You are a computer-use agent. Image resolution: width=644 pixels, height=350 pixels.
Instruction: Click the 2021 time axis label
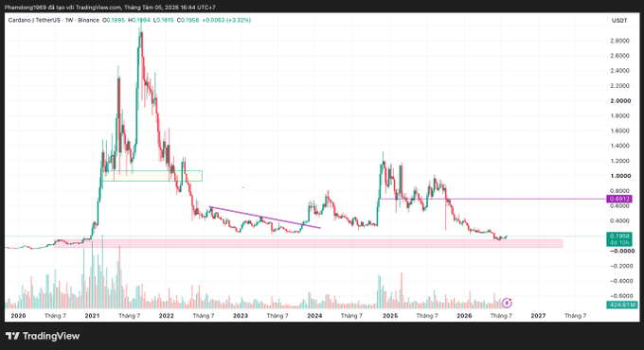click(92, 316)
